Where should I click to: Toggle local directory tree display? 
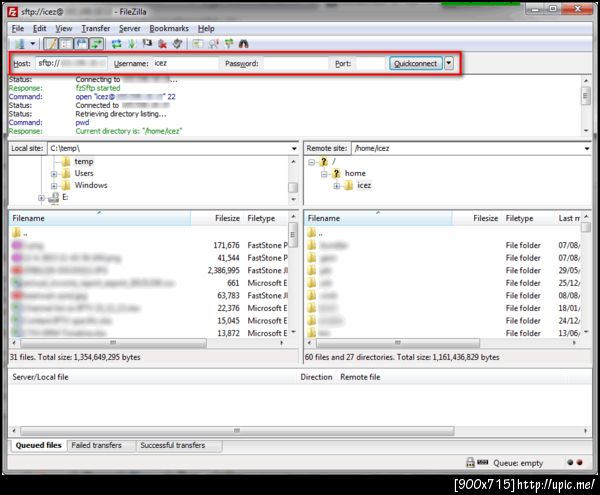pos(66,44)
